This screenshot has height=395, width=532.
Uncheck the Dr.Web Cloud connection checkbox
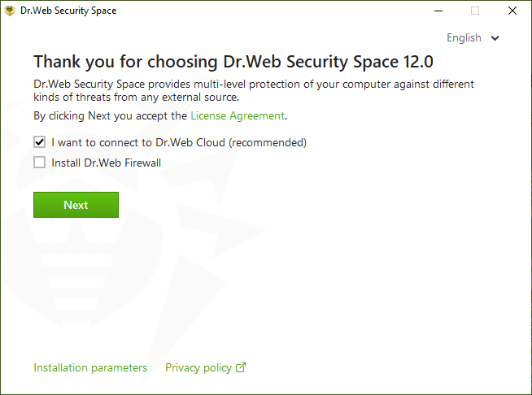pos(39,142)
